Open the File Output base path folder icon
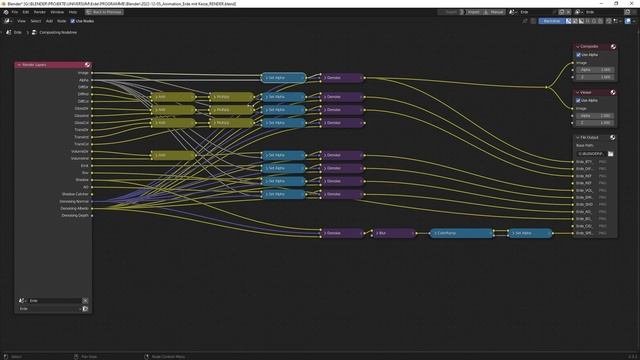Screen dimensions: 640x360 pos(610,154)
